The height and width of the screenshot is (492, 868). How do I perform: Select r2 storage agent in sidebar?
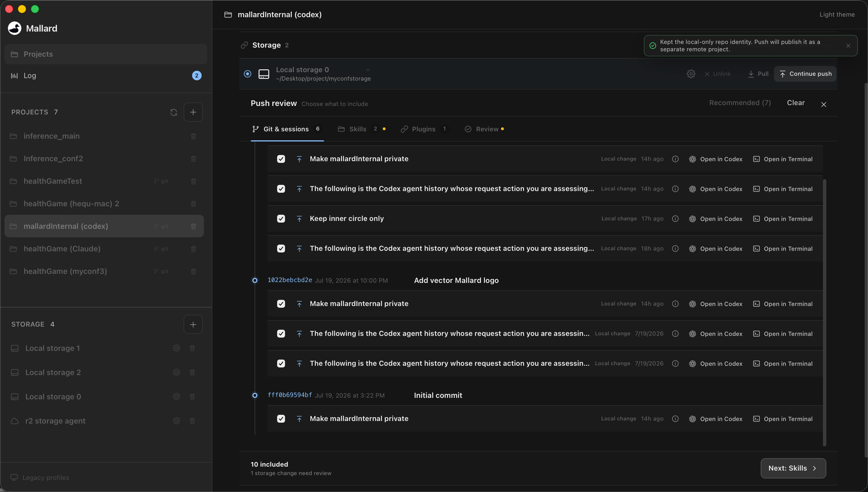tap(55, 421)
